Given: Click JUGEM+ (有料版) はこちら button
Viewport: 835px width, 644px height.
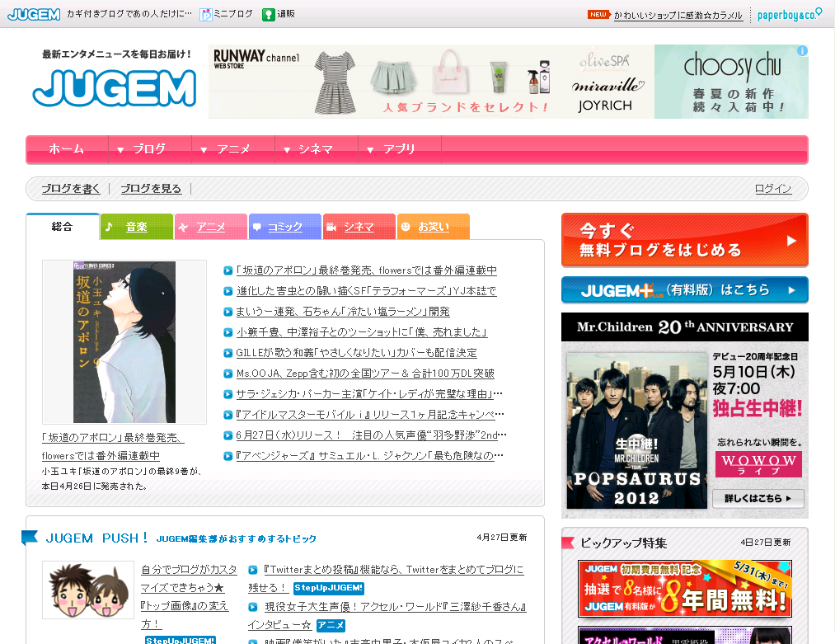Looking at the screenshot, I should [x=685, y=290].
